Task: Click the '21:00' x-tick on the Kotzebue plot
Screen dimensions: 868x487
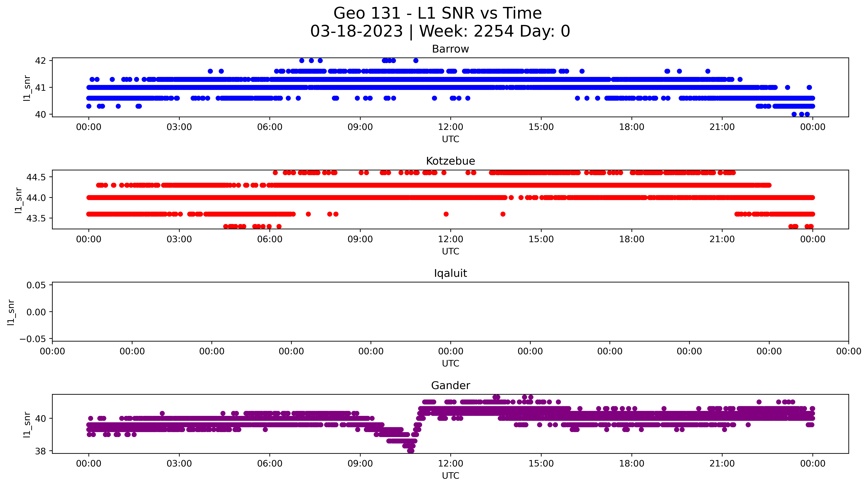Action: 722,239
